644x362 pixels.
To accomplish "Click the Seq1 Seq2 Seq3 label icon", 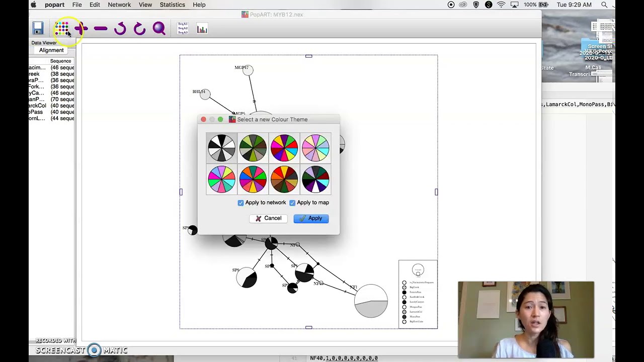I will point(183,29).
